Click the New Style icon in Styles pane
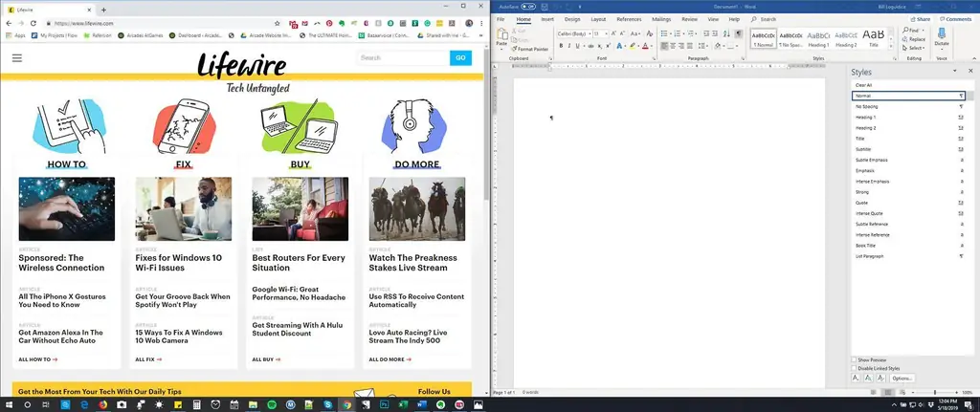The width and height of the screenshot is (980, 412). [856, 379]
